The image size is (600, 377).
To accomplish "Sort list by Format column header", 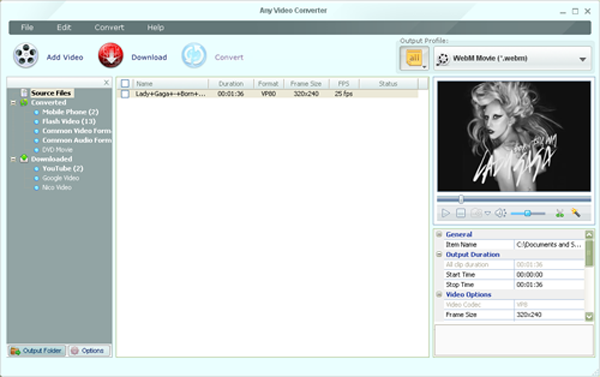I will point(268,83).
